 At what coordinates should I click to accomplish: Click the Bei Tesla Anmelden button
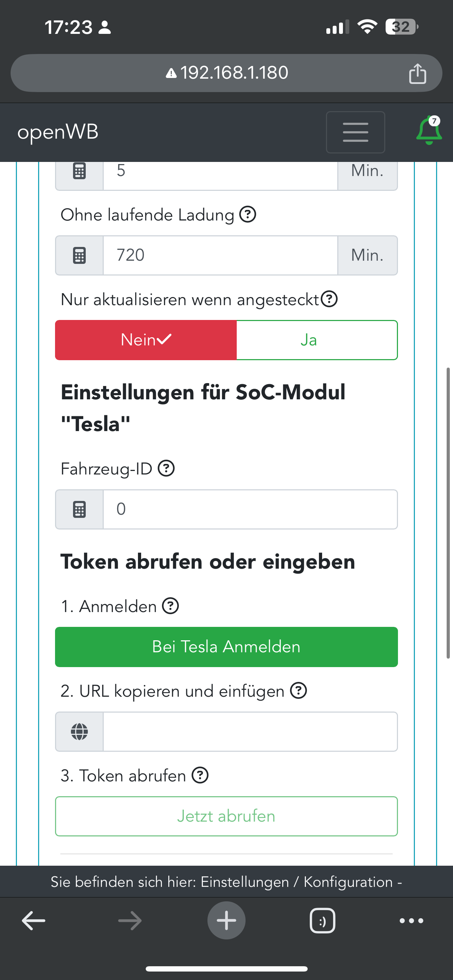tap(226, 647)
